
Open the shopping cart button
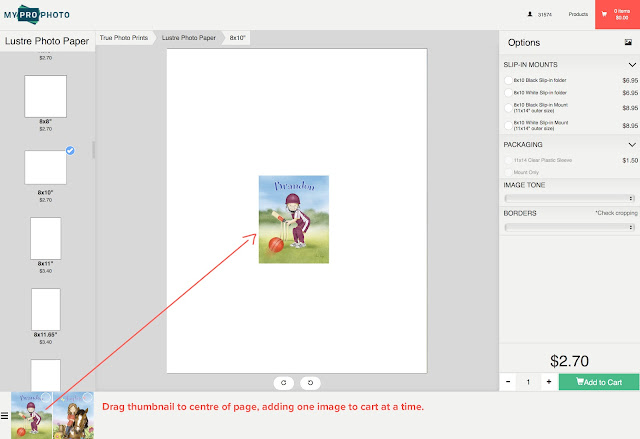point(617,14)
